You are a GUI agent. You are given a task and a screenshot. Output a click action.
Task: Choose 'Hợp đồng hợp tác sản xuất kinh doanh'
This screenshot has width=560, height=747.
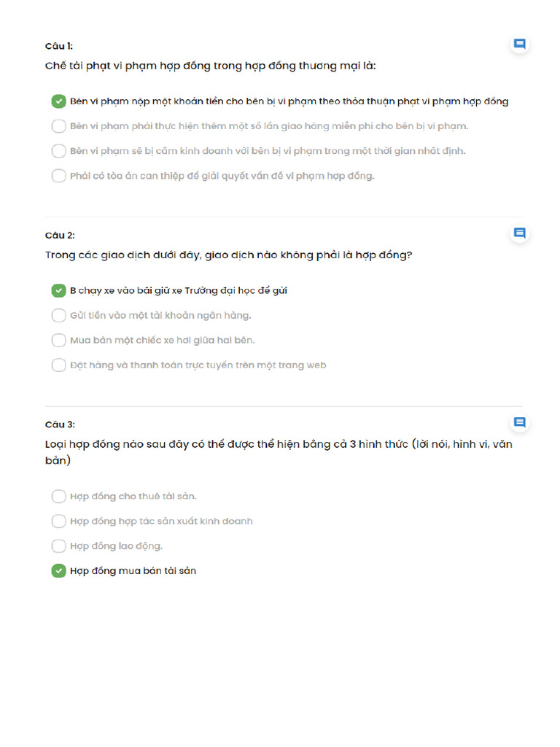(x=59, y=521)
